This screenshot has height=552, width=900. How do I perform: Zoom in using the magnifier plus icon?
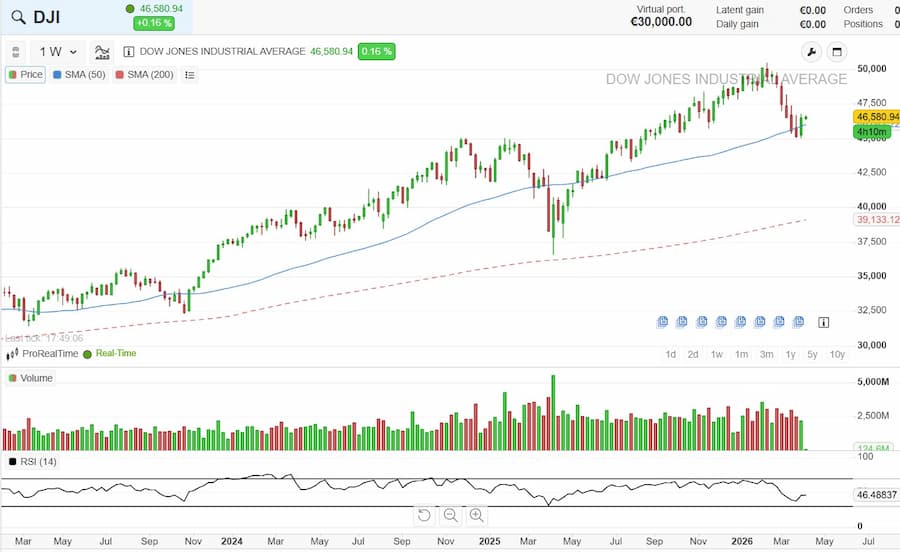point(476,515)
